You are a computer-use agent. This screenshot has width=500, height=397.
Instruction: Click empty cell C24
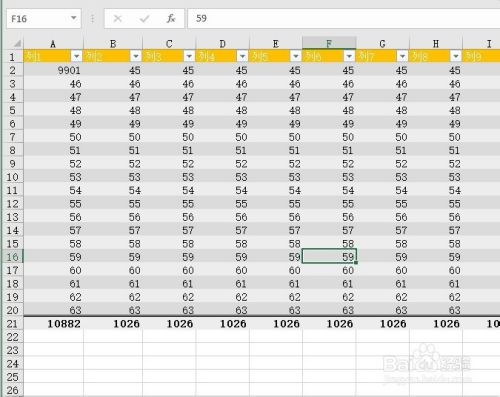click(169, 363)
